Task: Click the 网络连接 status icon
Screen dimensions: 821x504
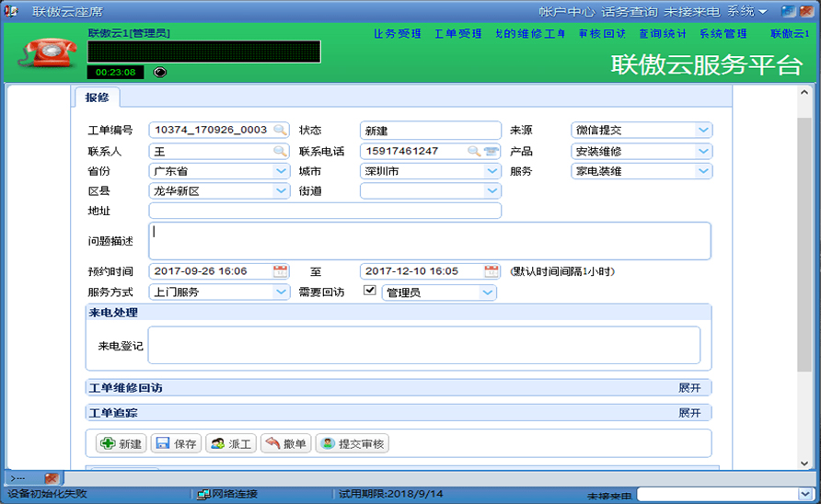Action: click(x=202, y=494)
